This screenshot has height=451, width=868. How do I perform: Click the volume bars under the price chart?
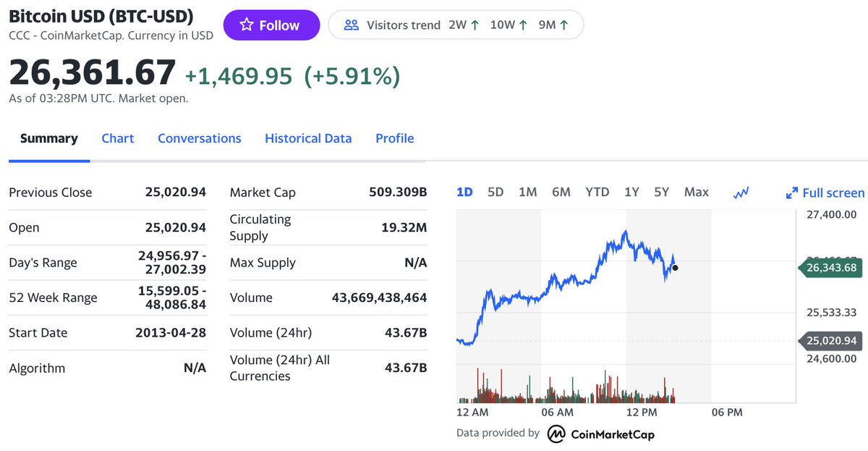pos(566,386)
